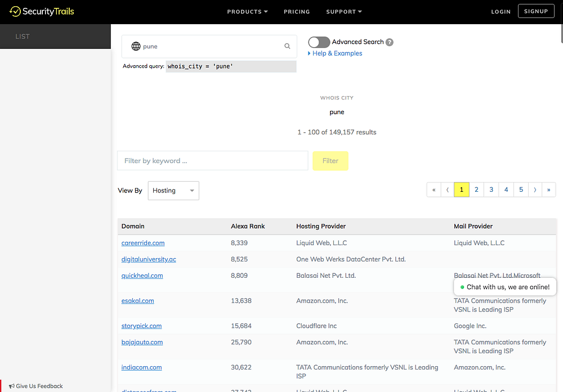The width and height of the screenshot is (563, 392).
Task: Open Advanced Search help question icon
Action: [x=389, y=42]
